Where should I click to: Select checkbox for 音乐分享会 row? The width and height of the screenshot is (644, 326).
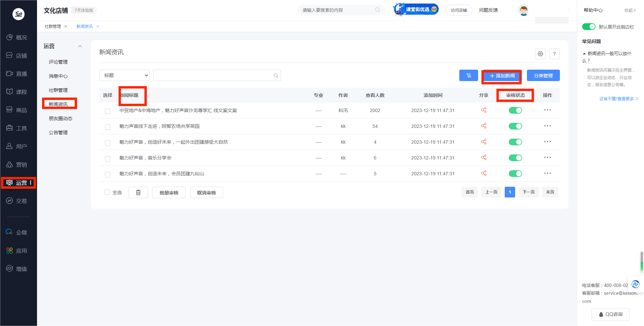pyautogui.click(x=108, y=158)
